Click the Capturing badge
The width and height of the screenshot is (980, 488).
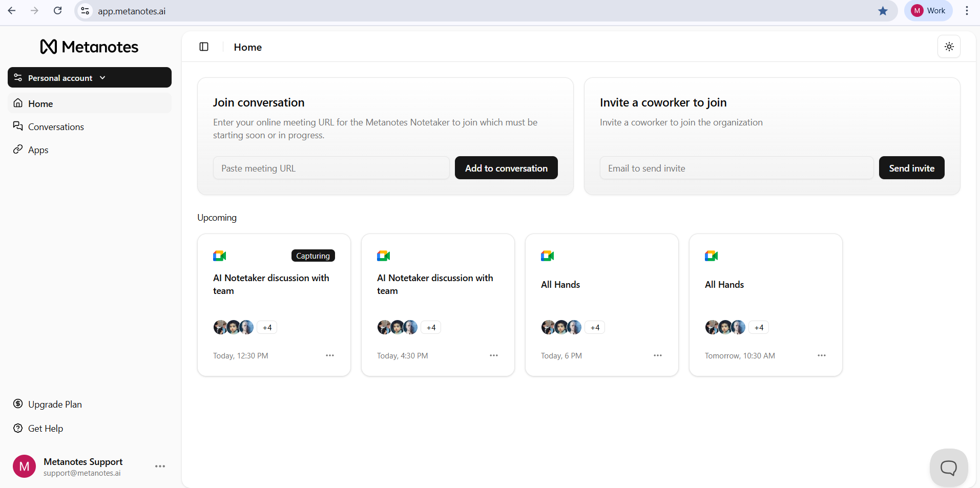coord(313,256)
